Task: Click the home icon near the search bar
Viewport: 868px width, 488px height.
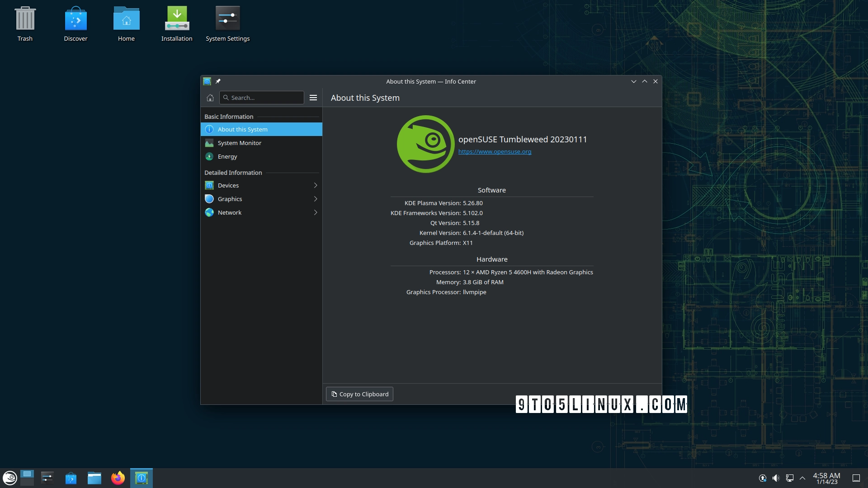Action: coord(210,98)
